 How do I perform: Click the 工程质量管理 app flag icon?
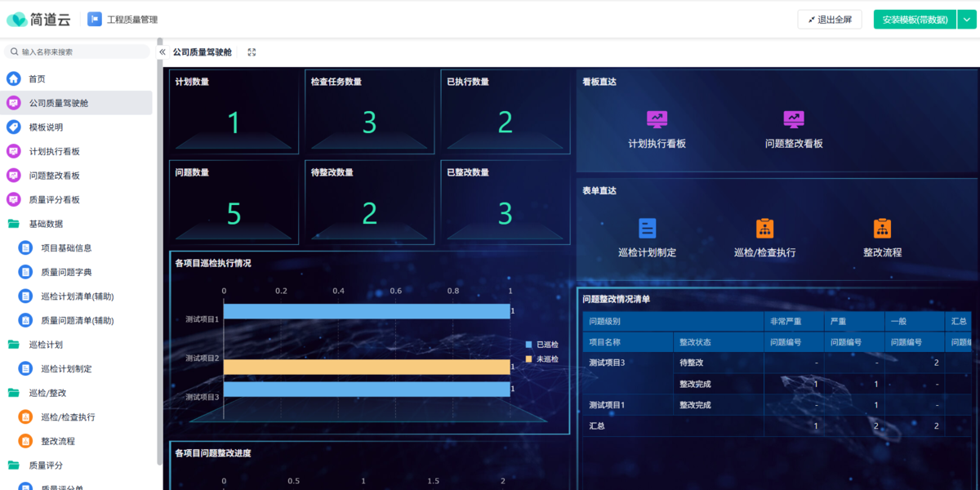94,20
